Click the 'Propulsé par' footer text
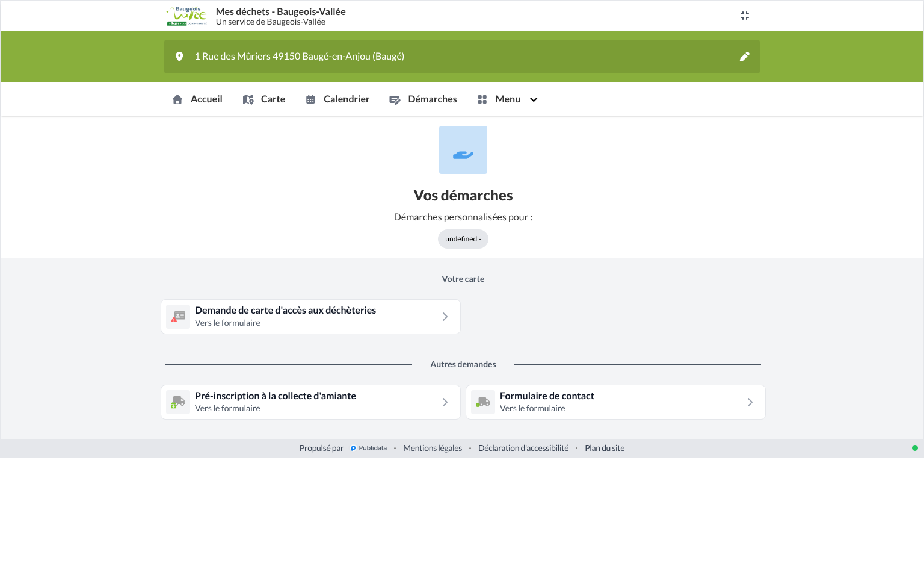Viewport: 924px width, 578px height. 321,448
